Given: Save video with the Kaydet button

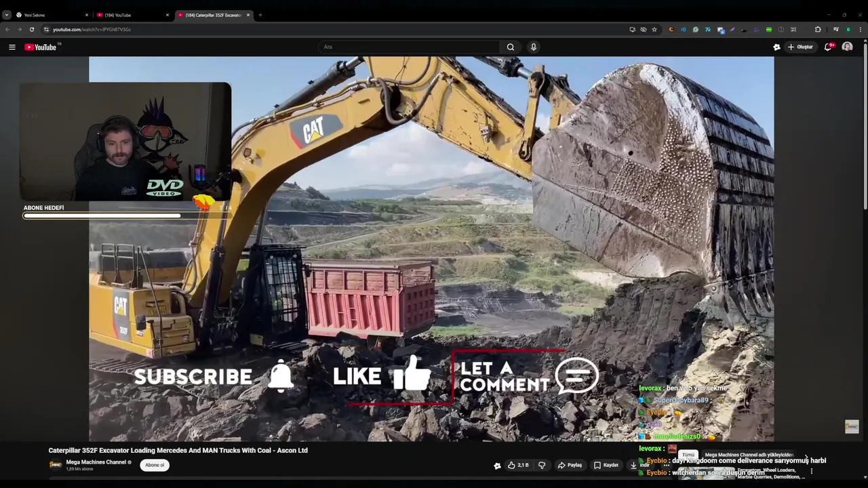Looking at the screenshot, I should (x=606, y=465).
